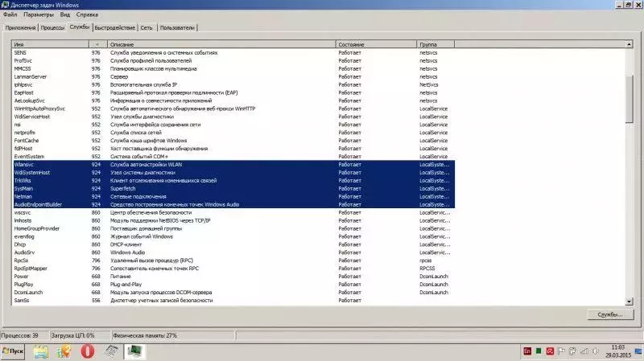
Task: Sort by the Группа column header
Action: (x=436, y=44)
